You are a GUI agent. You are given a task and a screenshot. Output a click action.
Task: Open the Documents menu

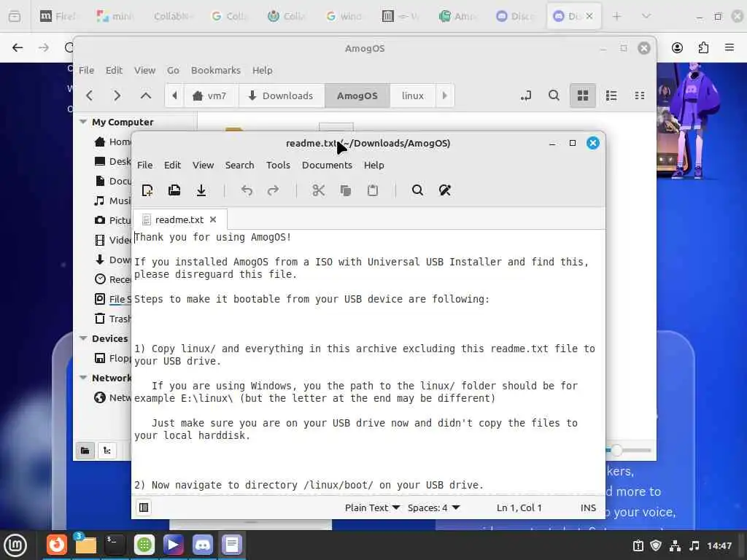point(327,165)
